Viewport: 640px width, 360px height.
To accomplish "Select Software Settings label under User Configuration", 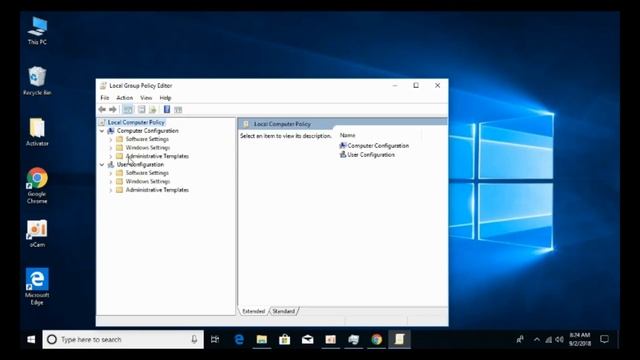I will pos(147,173).
